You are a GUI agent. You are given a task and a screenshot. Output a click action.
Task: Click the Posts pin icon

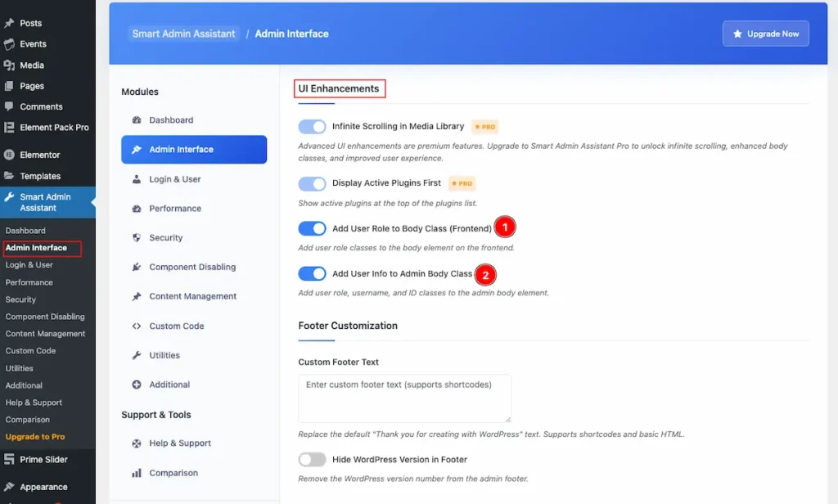point(9,23)
